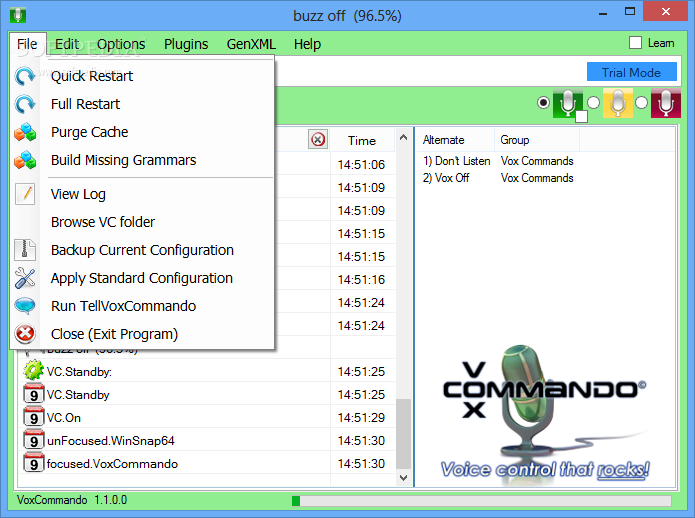695x518 pixels.
Task: Click scroll down arrow of history list
Action: 403,477
